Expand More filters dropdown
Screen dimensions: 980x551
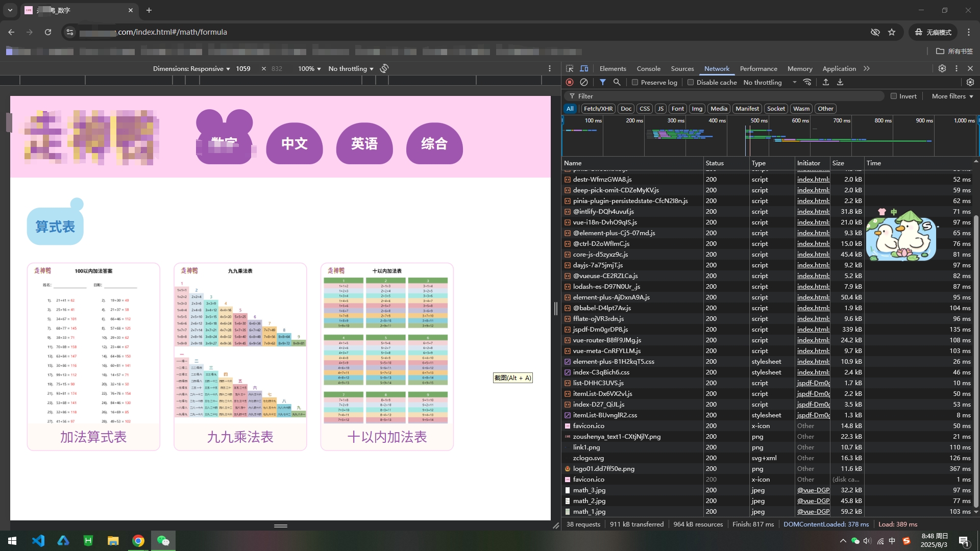tap(952, 96)
